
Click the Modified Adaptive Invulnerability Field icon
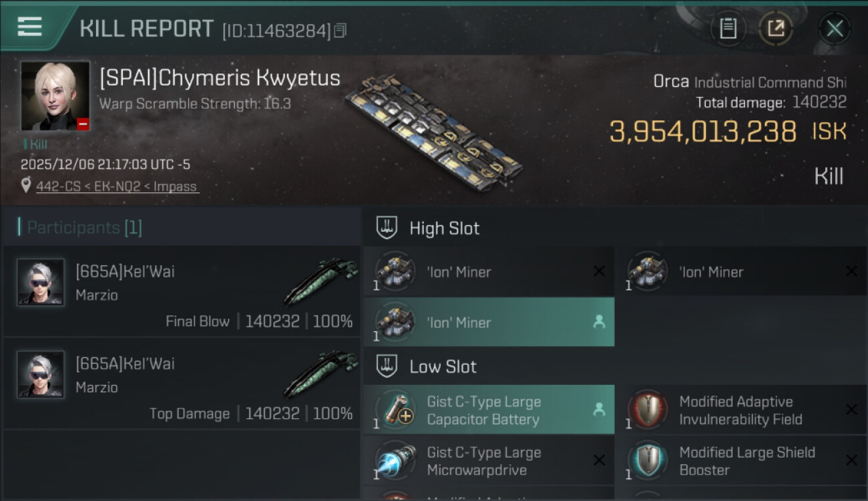[648, 409]
